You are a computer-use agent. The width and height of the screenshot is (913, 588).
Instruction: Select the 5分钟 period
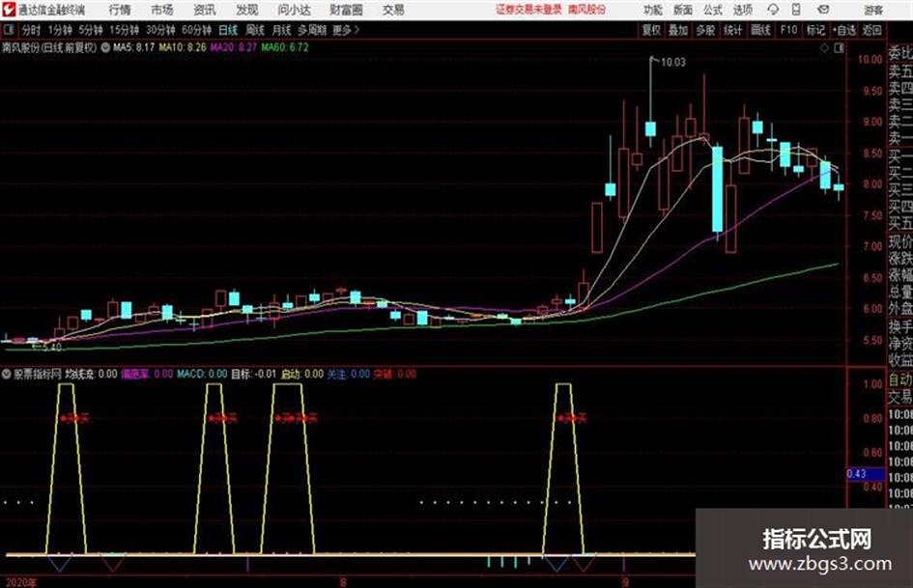click(90, 30)
